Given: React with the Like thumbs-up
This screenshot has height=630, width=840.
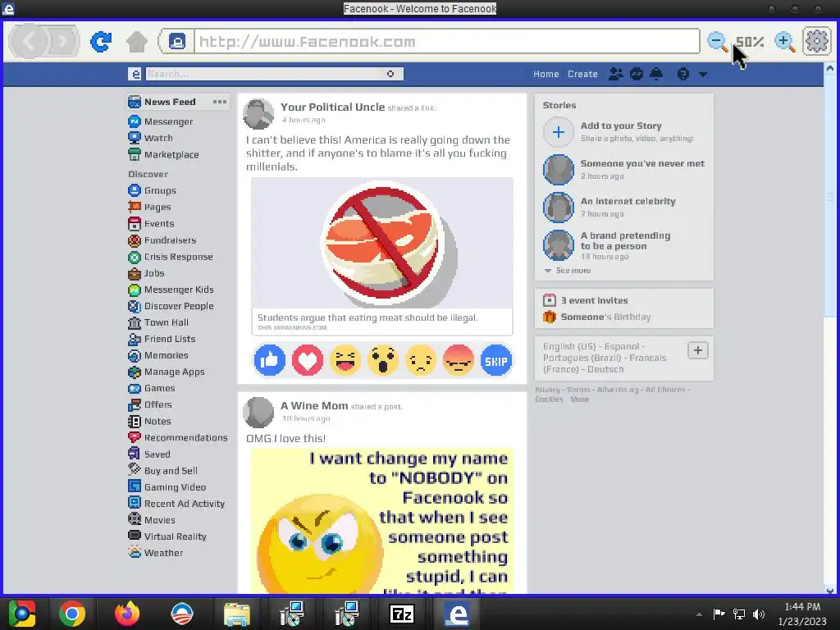Looking at the screenshot, I should pos(269,361).
